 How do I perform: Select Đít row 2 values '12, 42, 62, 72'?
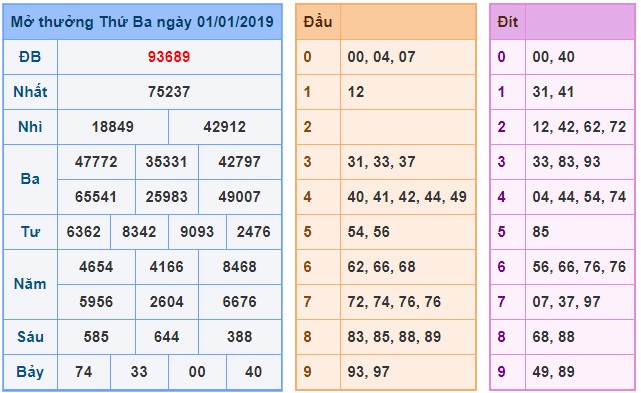pyautogui.click(x=579, y=127)
